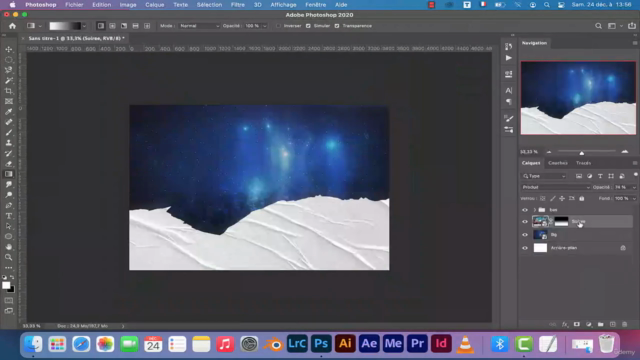This screenshot has height=360, width=640.
Task: Open the gradient Mode Normal dropdown
Action: point(199,26)
